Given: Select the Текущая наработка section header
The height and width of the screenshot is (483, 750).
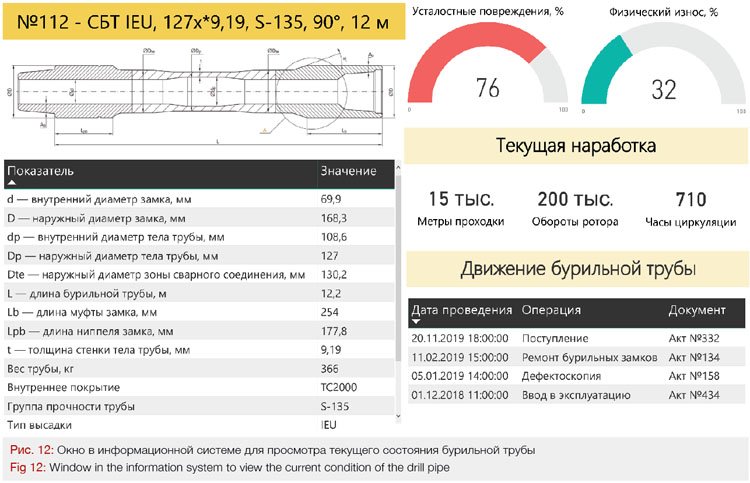Looking at the screenshot, I should (576, 146).
